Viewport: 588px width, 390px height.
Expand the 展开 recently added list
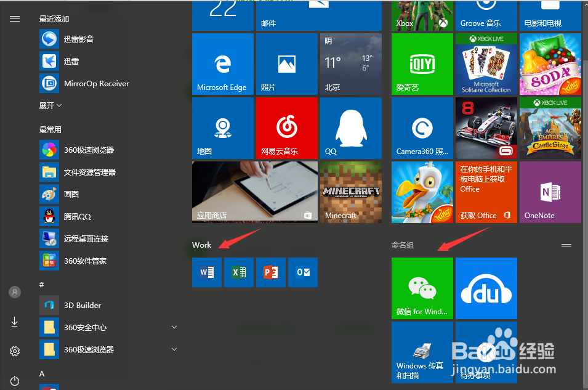[x=50, y=105]
